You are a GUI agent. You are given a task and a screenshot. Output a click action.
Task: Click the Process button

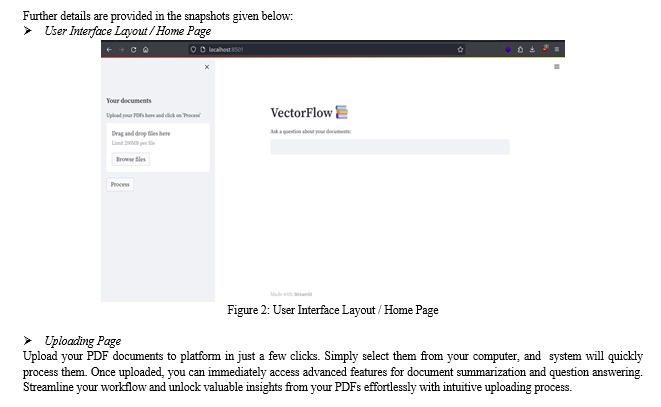tap(120, 185)
